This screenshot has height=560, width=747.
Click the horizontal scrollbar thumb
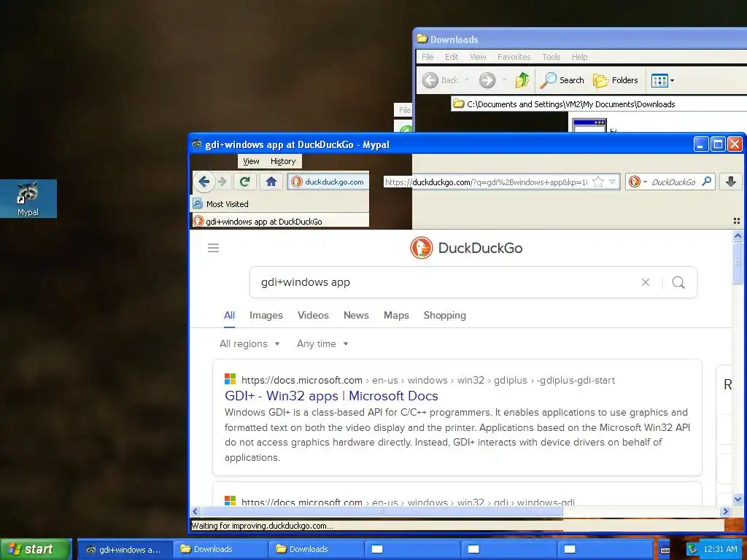(382, 511)
